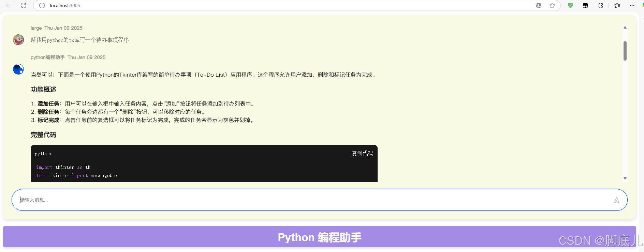The image size is (644, 252).
Task: Open the browser three-dot menu
Action: tap(632, 5)
